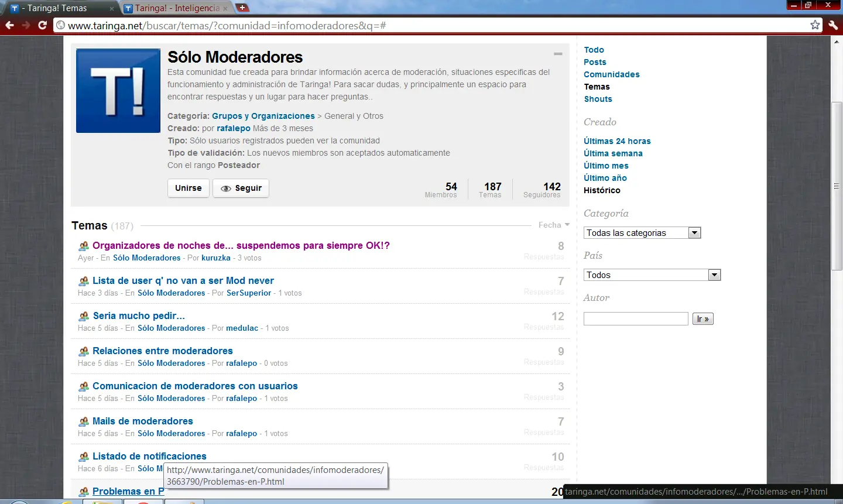
Task: Open a new tab with the plus button
Action: click(242, 8)
